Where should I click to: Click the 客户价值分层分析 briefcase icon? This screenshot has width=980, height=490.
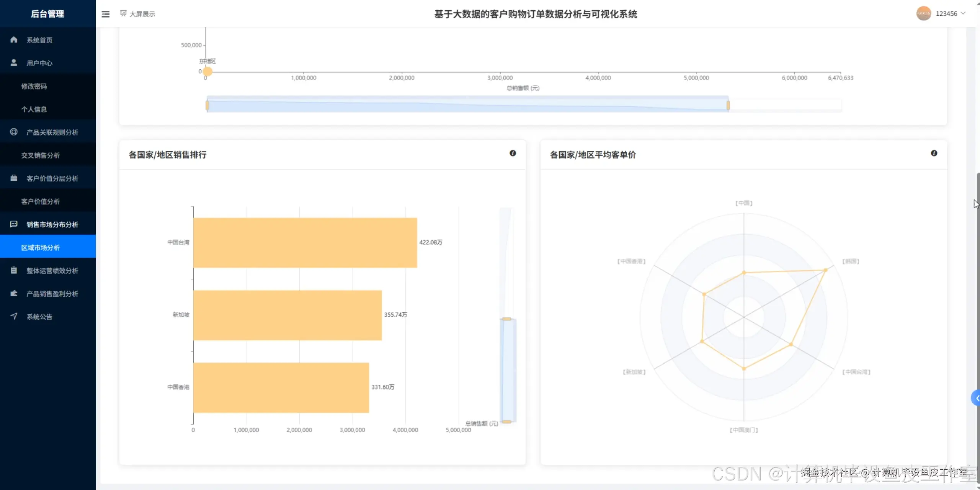(14, 178)
